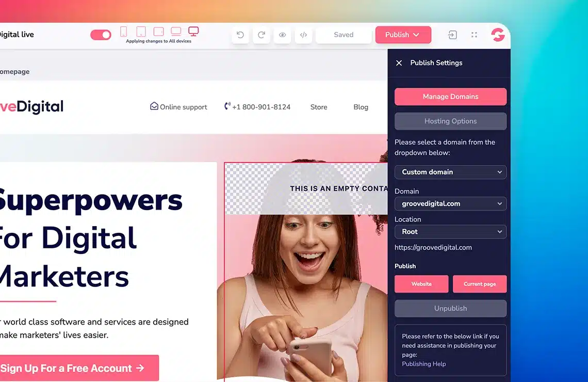Open the code editor icon
588x382 pixels.
click(303, 35)
